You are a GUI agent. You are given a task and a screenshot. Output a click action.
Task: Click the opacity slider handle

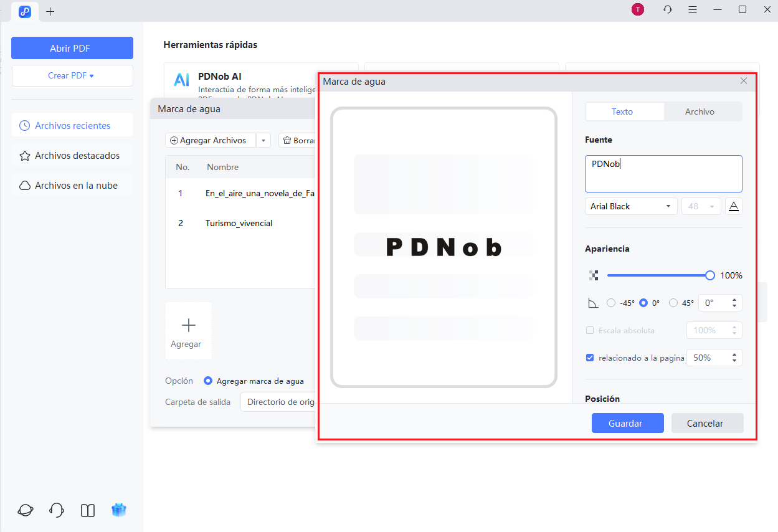coord(709,275)
